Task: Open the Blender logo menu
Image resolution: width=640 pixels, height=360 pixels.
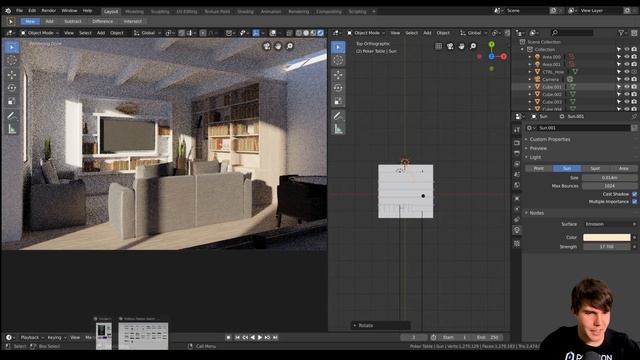Action: [8, 11]
